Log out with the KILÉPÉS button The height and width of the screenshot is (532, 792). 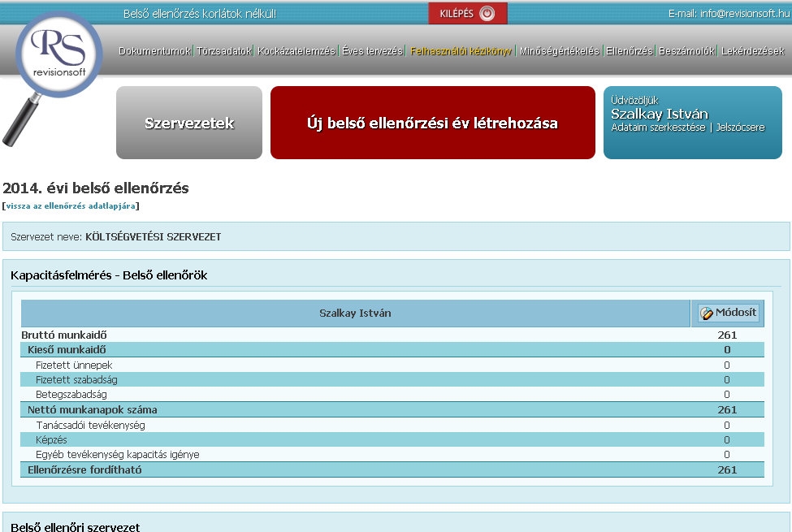pyautogui.click(x=468, y=14)
